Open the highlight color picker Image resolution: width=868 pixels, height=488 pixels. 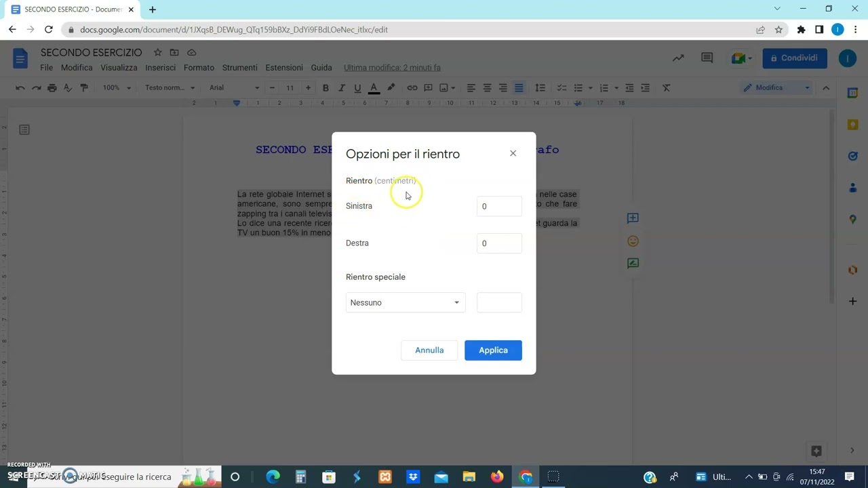(x=391, y=87)
